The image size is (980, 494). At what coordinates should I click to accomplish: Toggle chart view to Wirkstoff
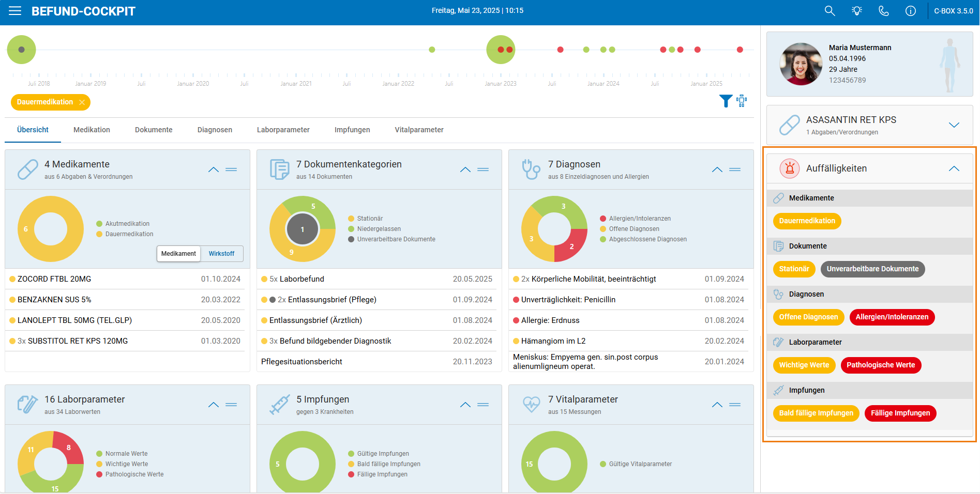coord(221,254)
